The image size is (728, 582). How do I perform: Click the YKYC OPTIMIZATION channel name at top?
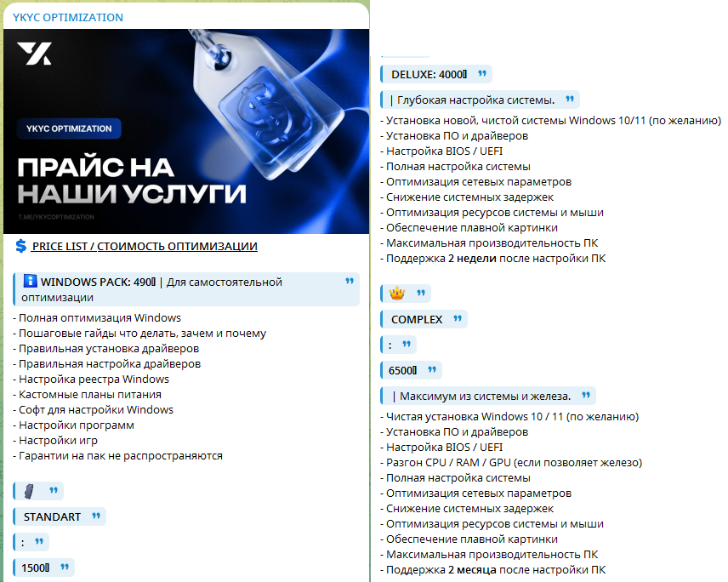click(x=68, y=17)
